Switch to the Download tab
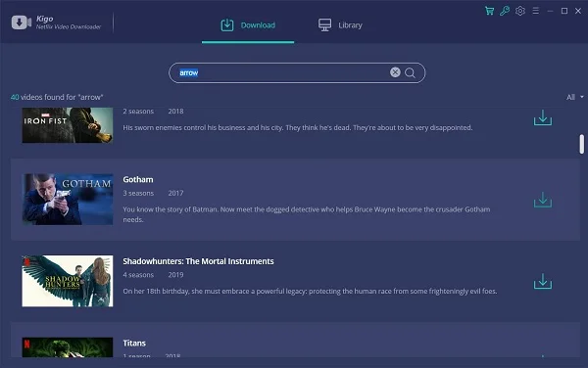588x368 pixels. pyautogui.click(x=248, y=25)
